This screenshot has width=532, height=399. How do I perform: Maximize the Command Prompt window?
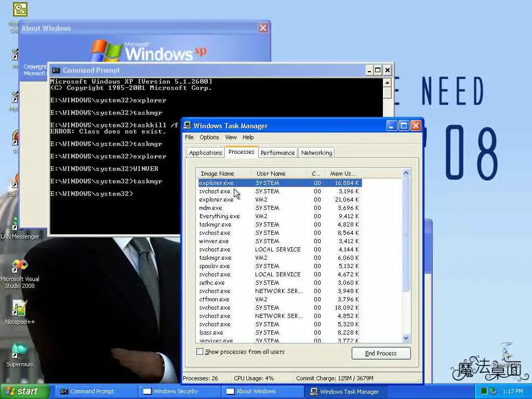pos(378,70)
